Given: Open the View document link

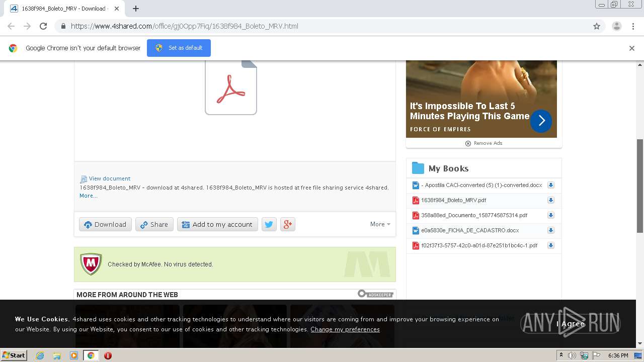Looking at the screenshot, I should (110, 178).
